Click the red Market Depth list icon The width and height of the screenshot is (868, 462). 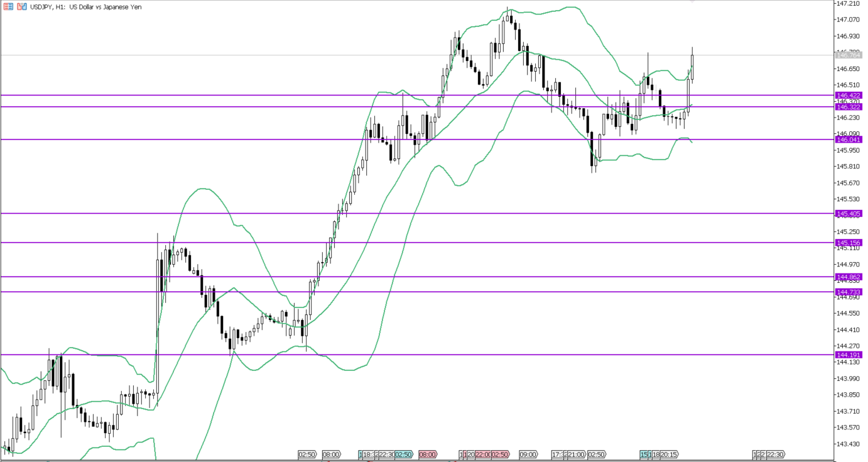pos(9,6)
